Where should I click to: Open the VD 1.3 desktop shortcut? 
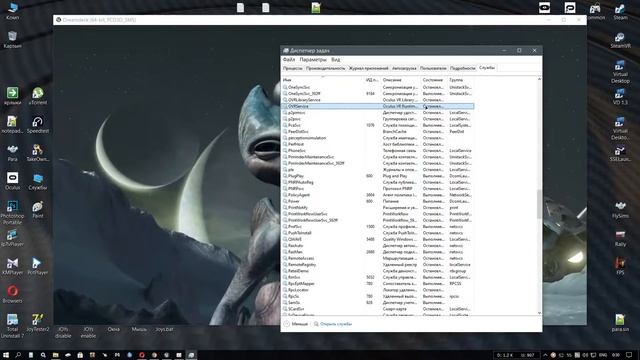(620, 96)
